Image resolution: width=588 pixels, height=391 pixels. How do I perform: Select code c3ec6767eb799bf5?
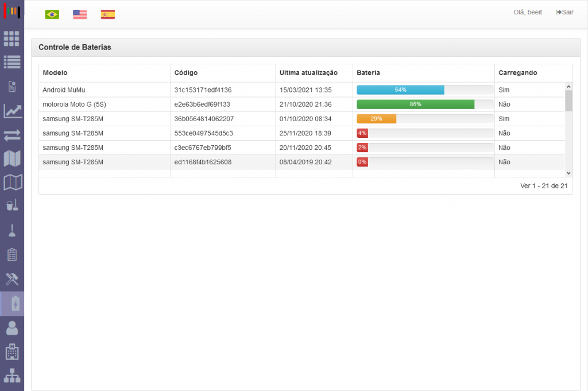click(x=203, y=148)
